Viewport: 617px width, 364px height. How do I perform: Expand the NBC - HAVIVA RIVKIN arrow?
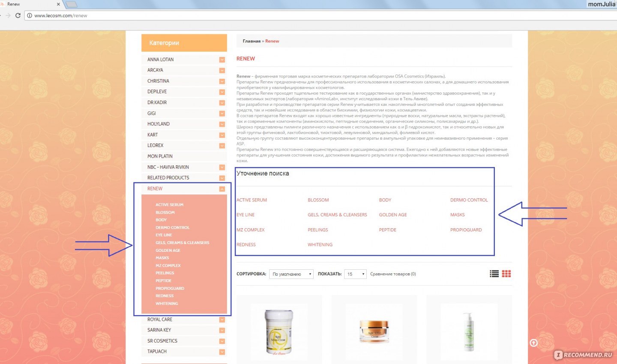coord(222,167)
